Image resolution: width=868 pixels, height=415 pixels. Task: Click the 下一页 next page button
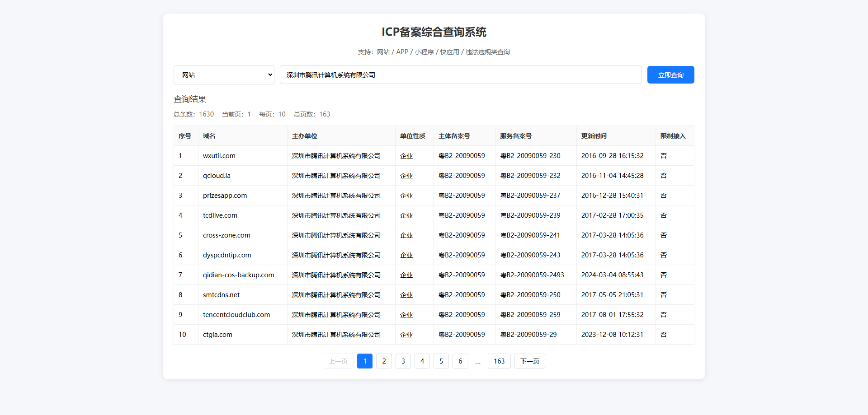tap(529, 361)
